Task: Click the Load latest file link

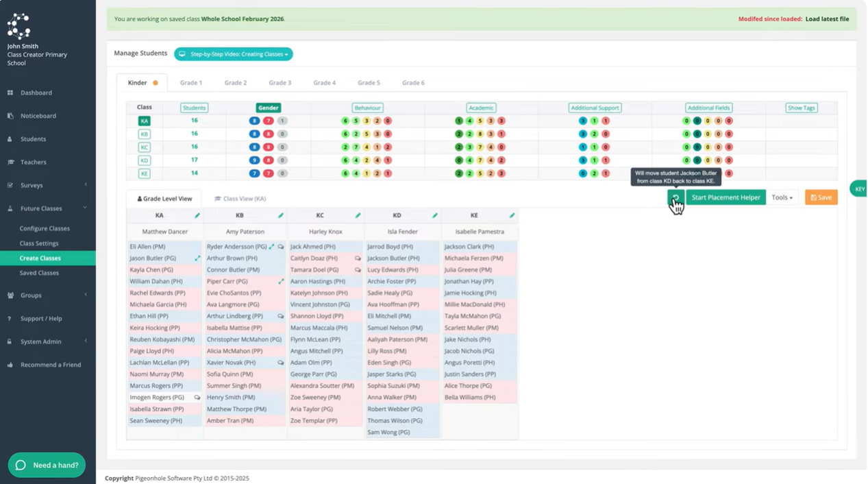Action: [827, 19]
